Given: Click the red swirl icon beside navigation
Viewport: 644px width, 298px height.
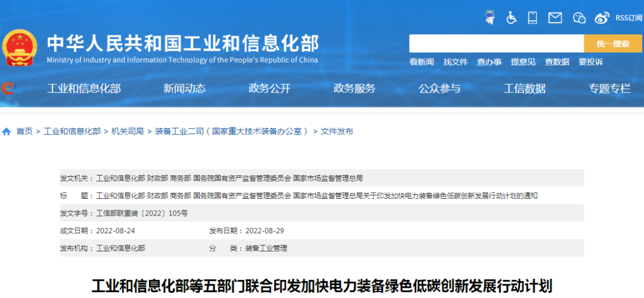Looking at the screenshot, I should 8,88.
